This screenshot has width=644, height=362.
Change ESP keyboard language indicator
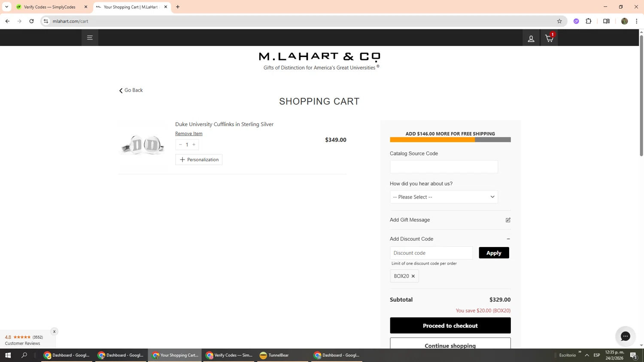(x=597, y=355)
